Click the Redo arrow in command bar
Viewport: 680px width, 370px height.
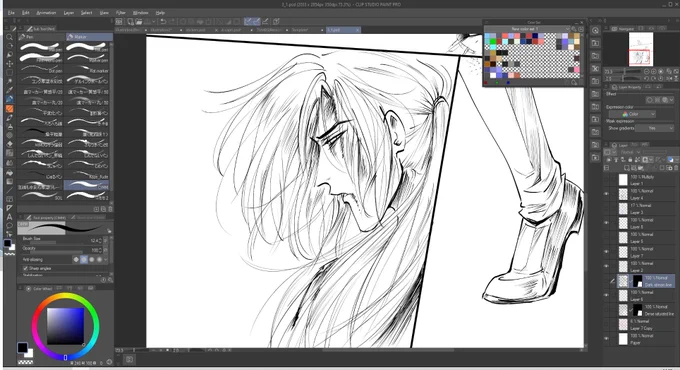[171, 21]
